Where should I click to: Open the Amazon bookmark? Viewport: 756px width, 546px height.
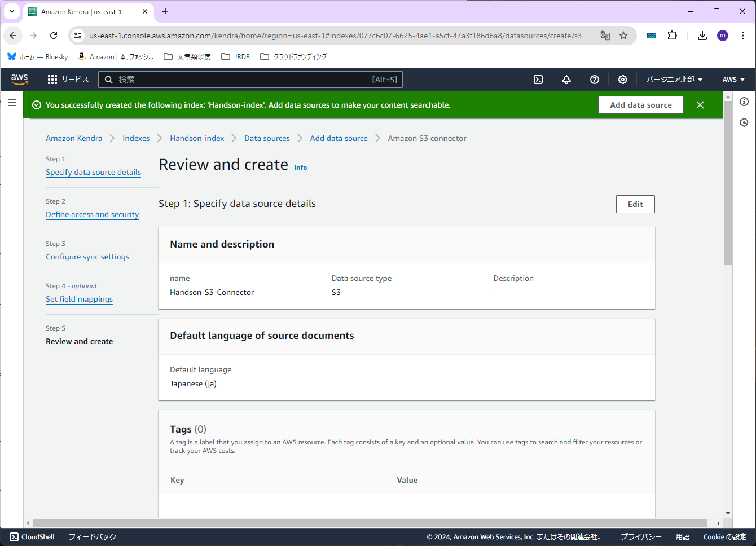[116, 56]
